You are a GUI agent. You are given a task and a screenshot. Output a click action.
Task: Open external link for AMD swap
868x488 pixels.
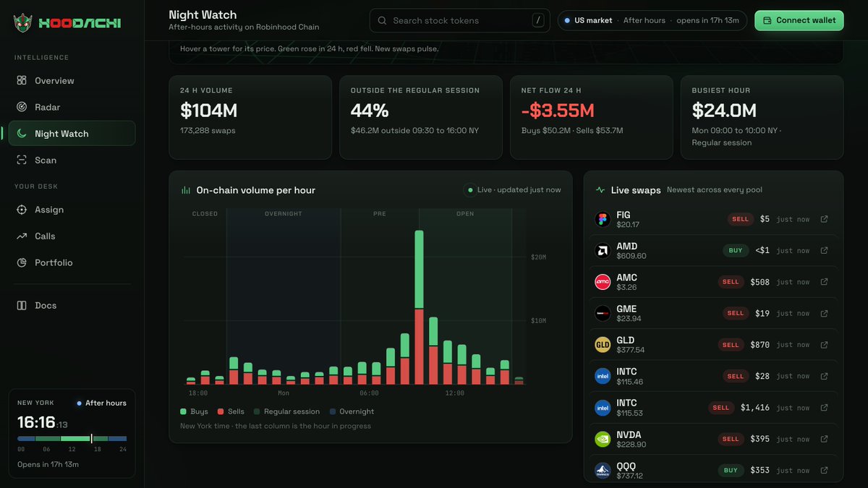(x=824, y=251)
